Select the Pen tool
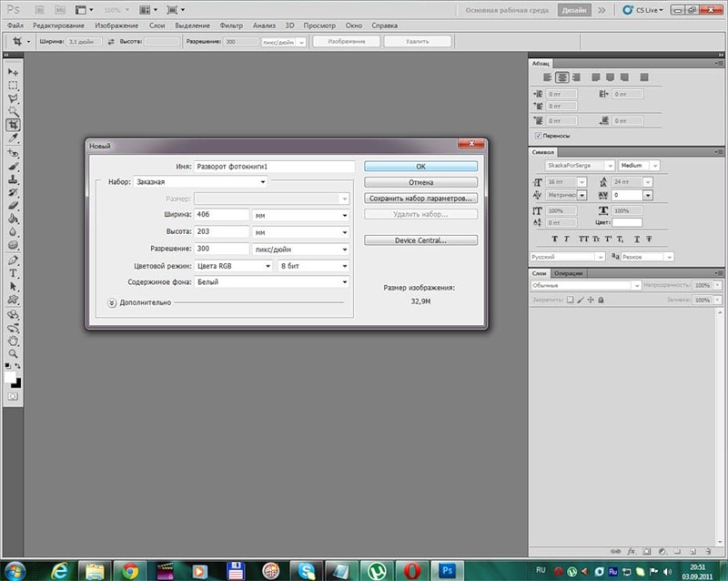This screenshot has height=581, width=728. coord(13,260)
